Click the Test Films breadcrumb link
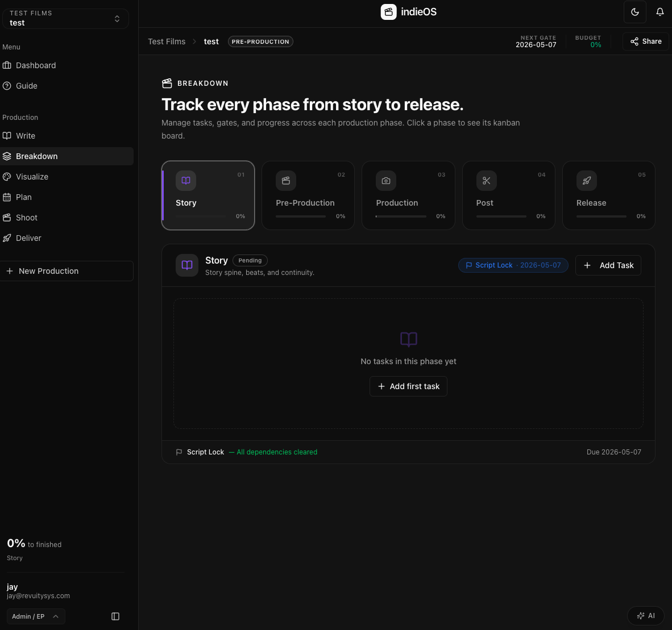This screenshot has height=630, width=672. pyautogui.click(x=167, y=41)
